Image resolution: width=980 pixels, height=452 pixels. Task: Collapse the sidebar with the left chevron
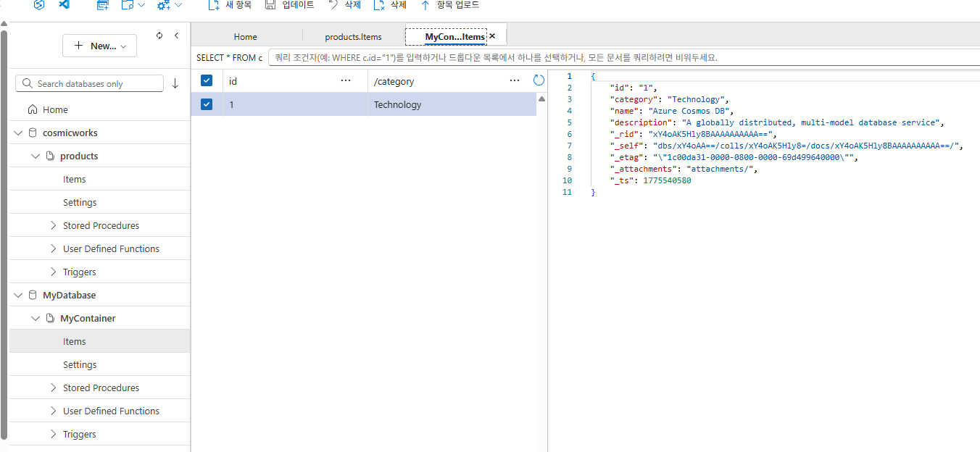click(x=176, y=35)
